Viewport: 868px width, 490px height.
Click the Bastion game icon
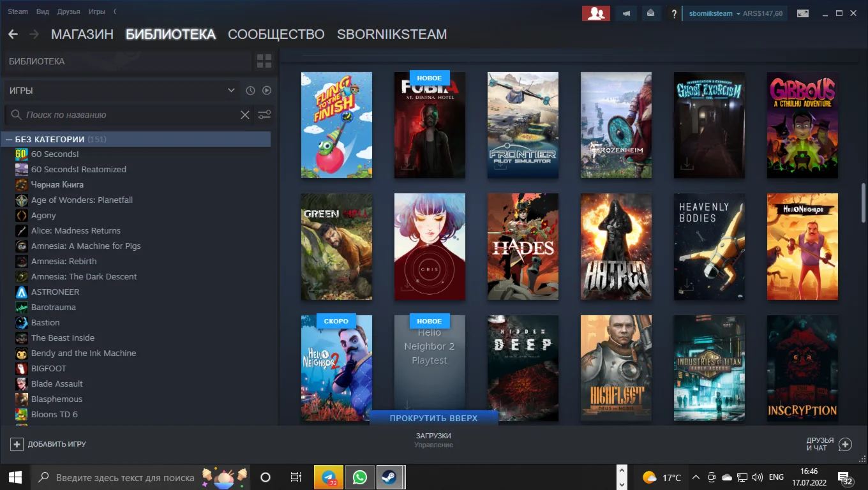[21, 322]
